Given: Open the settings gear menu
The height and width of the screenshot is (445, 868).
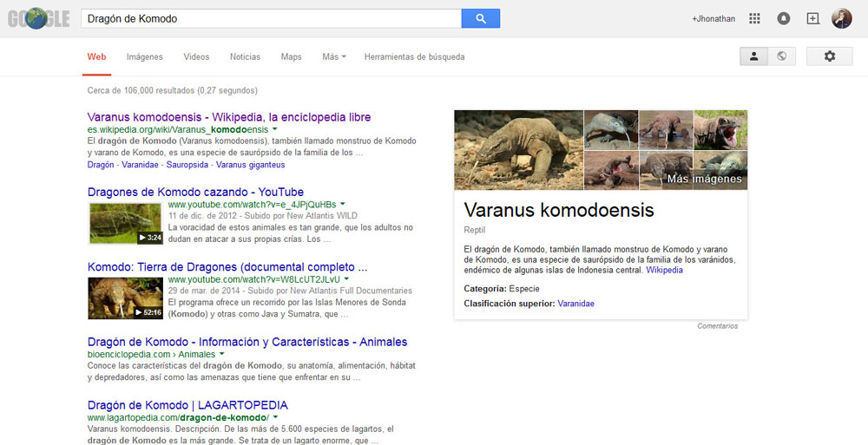Looking at the screenshot, I should tap(829, 56).
